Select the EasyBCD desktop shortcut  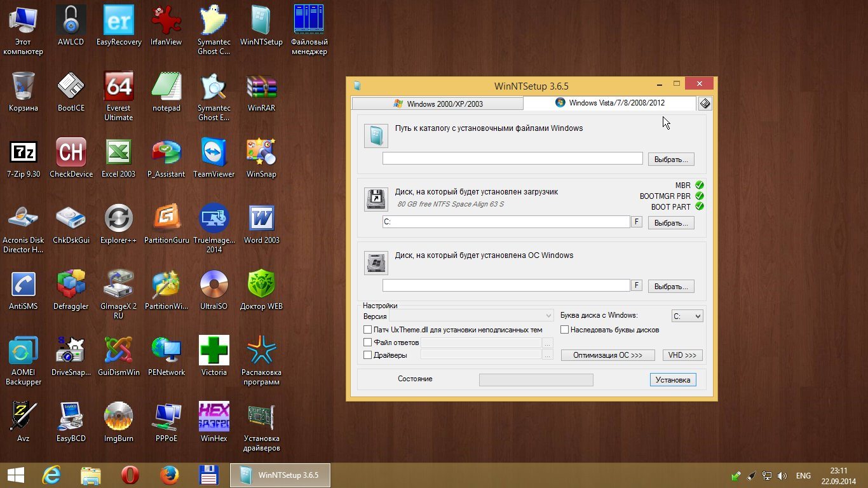[71, 423]
